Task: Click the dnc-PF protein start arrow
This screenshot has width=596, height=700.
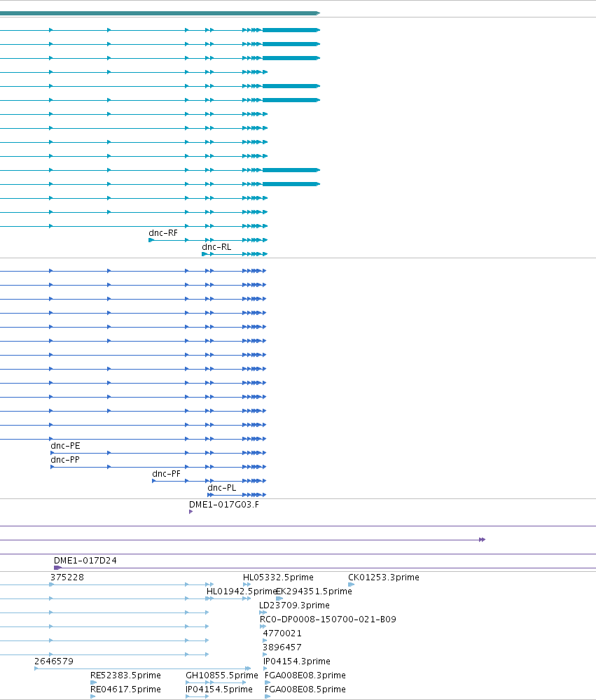Action: pos(154,481)
